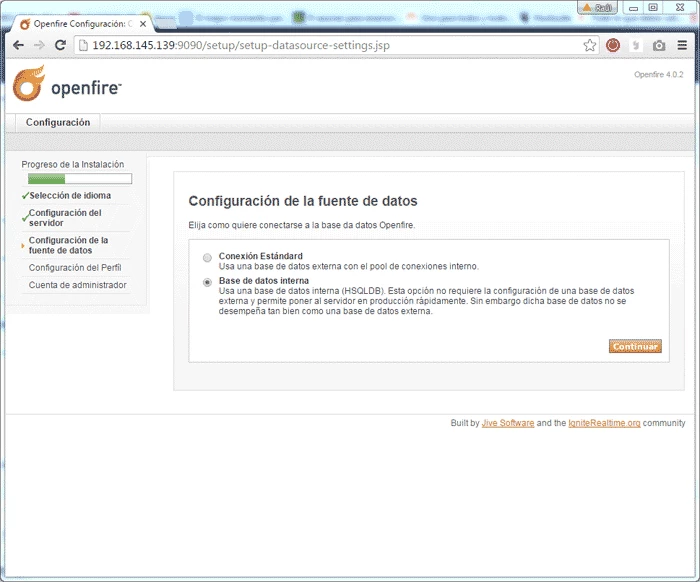Click the Progreso de la Instalación heading
The width and height of the screenshot is (700, 582).
[73, 164]
